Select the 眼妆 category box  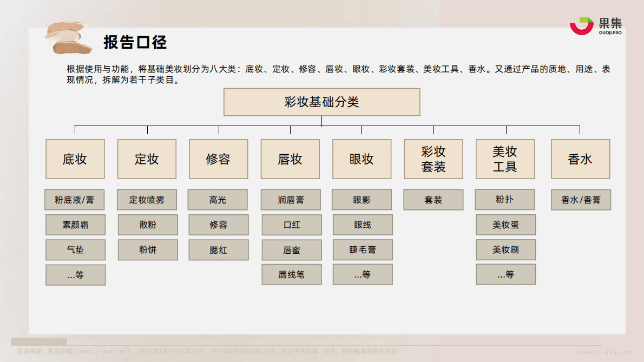(x=362, y=159)
